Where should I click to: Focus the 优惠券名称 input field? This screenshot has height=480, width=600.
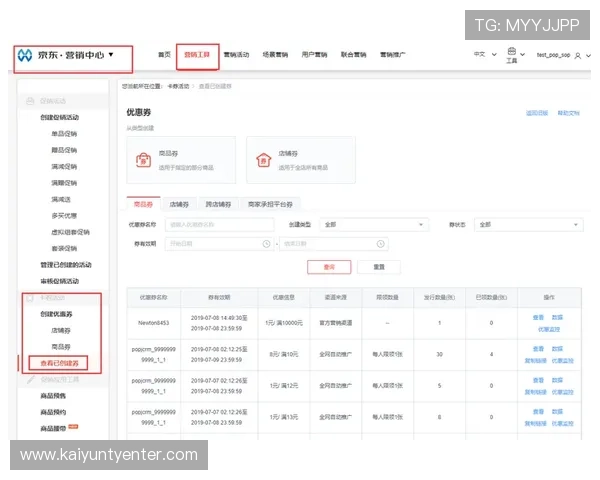220,225
